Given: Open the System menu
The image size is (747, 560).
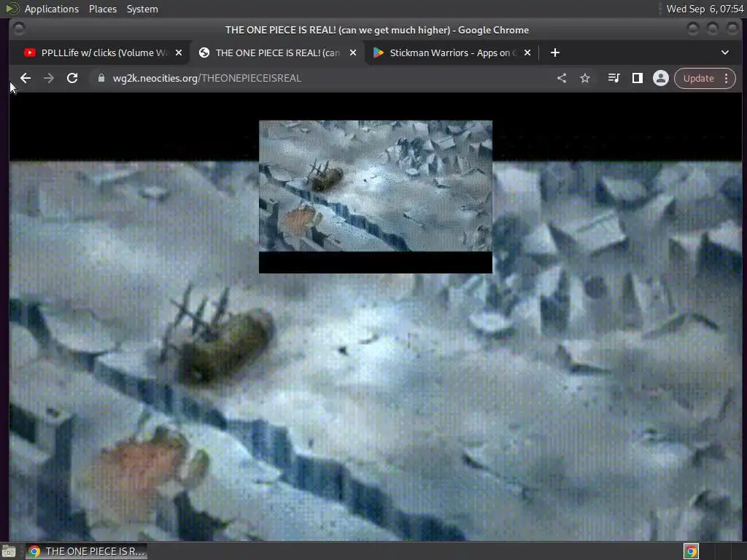Looking at the screenshot, I should pos(142,9).
